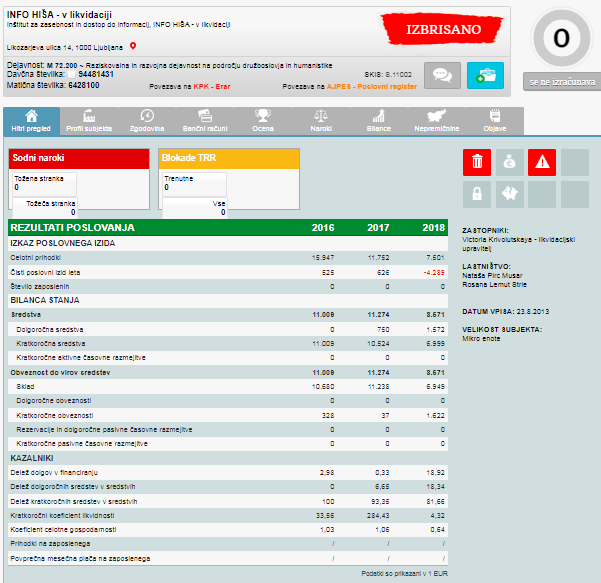This screenshot has width=601, height=583.
Task: Click the red location pin by address
Action: tap(133, 46)
